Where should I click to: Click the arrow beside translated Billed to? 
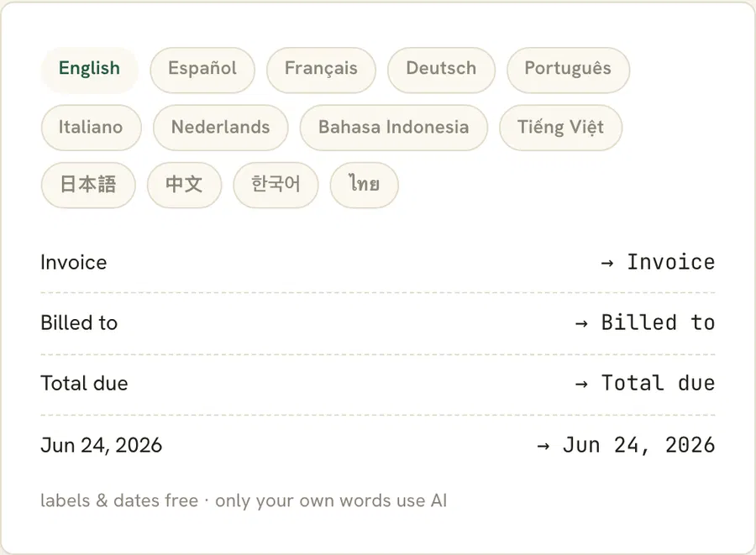[x=581, y=323]
